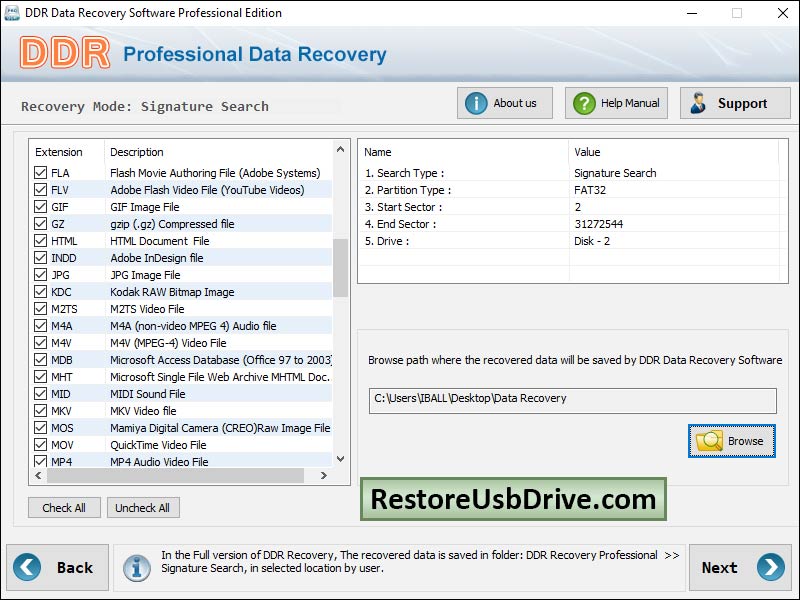Select the 'MKV Video file' description
Image resolution: width=800 pixels, height=600 pixels.
[143, 411]
